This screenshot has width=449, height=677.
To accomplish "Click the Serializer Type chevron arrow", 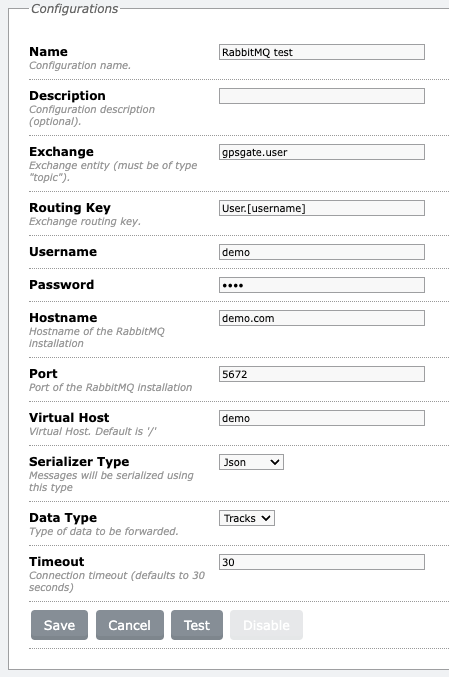I will 275,462.
